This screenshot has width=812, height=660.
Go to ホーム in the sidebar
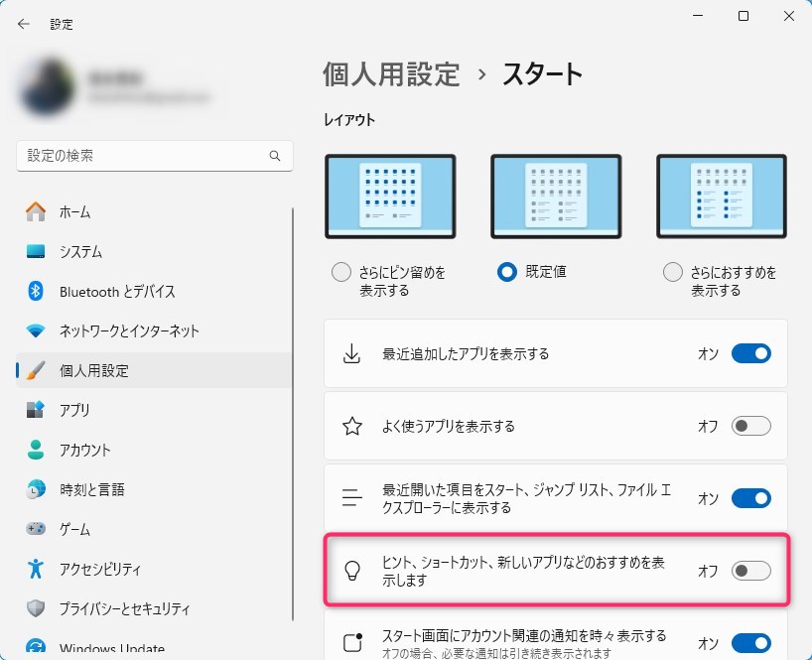coord(74,211)
